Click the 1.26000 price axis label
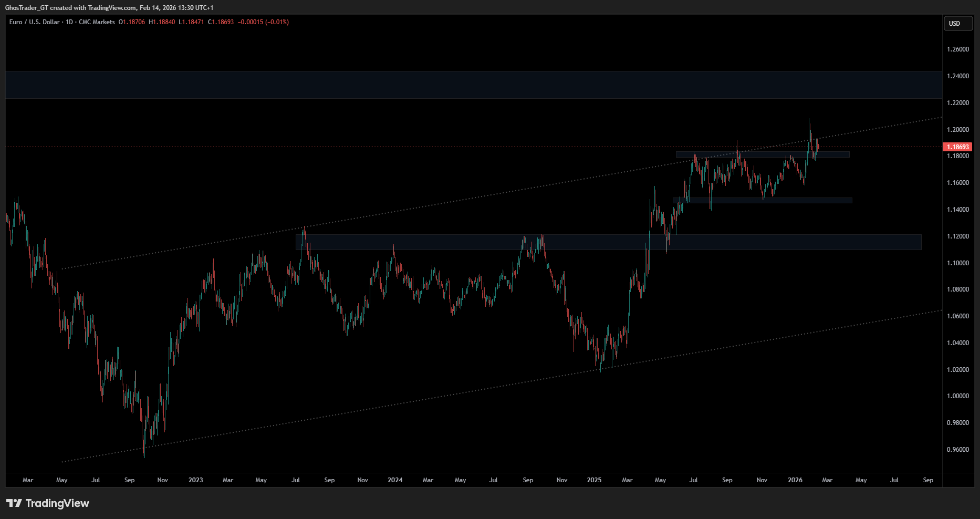This screenshot has width=980, height=519. click(958, 49)
